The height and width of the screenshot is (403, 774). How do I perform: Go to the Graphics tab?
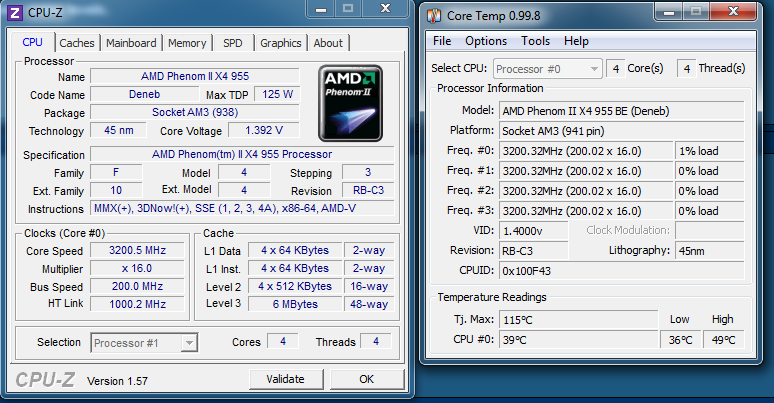point(280,43)
